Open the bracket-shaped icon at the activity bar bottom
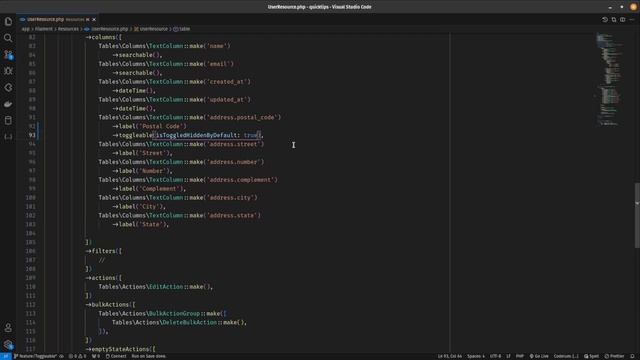 click(x=8, y=137)
